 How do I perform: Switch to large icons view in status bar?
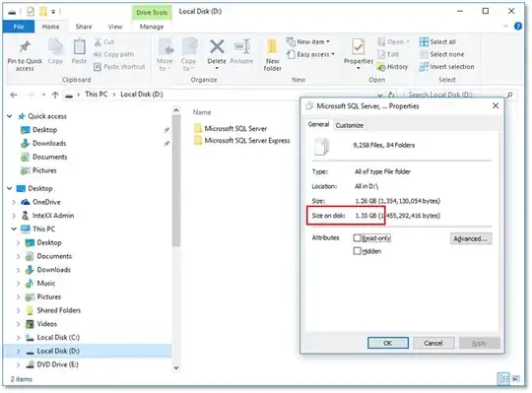[515, 379]
